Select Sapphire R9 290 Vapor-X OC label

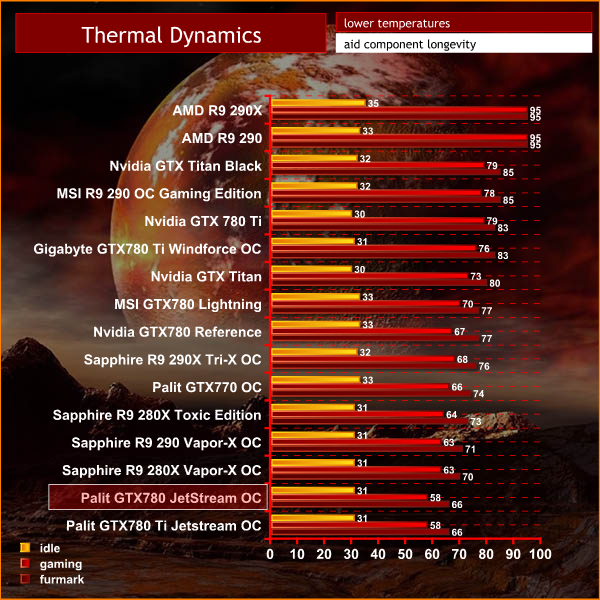166,443
